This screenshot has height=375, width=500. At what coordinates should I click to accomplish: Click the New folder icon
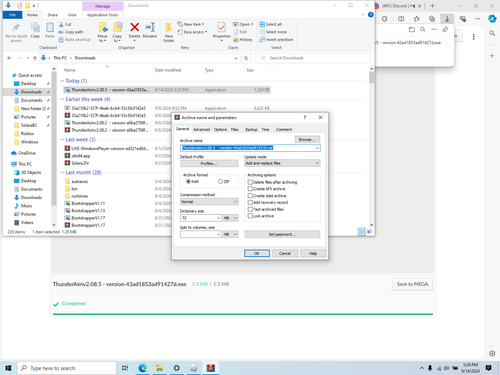pyautogui.click(x=169, y=27)
